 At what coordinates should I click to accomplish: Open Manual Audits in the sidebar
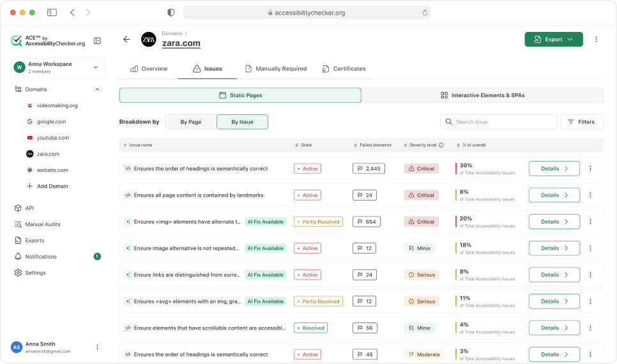pyautogui.click(x=38, y=224)
